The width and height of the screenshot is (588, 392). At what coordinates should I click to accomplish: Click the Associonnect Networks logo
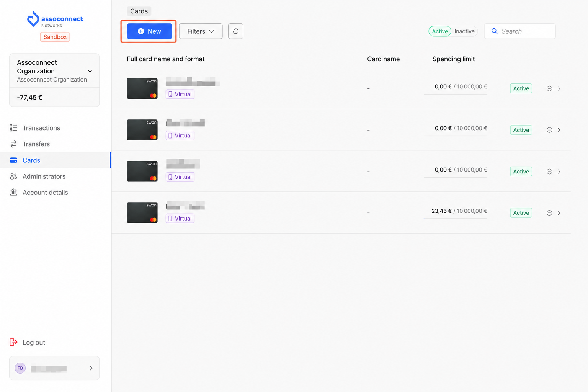pos(55,20)
